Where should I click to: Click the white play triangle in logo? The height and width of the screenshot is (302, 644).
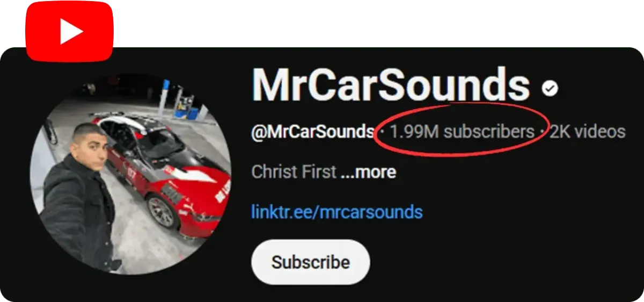pos(70,32)
